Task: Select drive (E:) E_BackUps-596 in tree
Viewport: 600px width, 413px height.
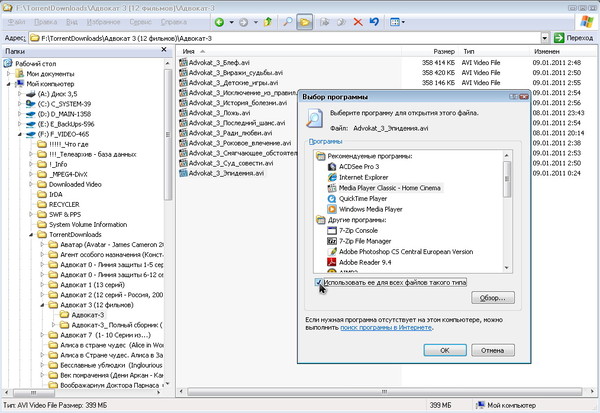Action: (65, 124)
